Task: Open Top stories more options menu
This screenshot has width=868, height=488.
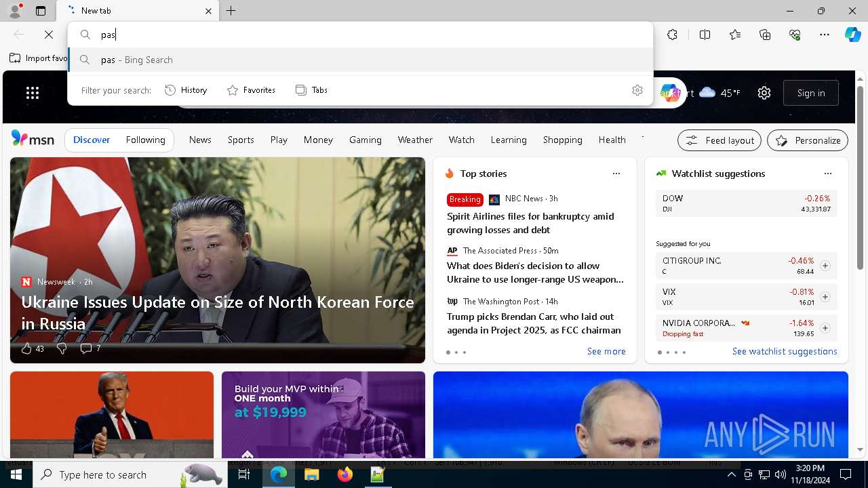Action: (x=616, y=174)
